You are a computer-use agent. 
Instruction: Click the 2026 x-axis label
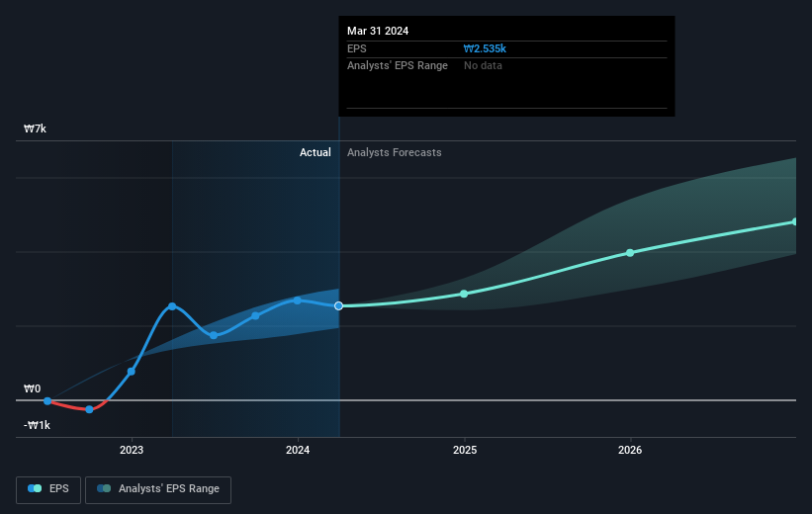tap(630, 450)
